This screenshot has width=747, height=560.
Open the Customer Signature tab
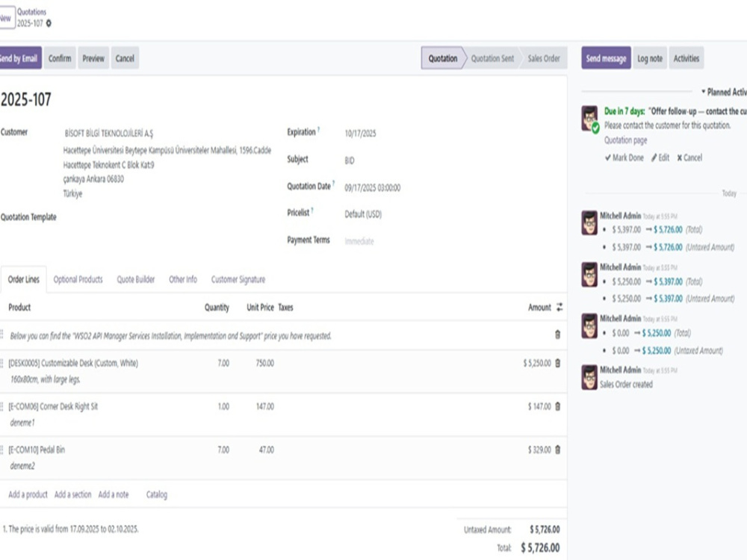[239, 279]
